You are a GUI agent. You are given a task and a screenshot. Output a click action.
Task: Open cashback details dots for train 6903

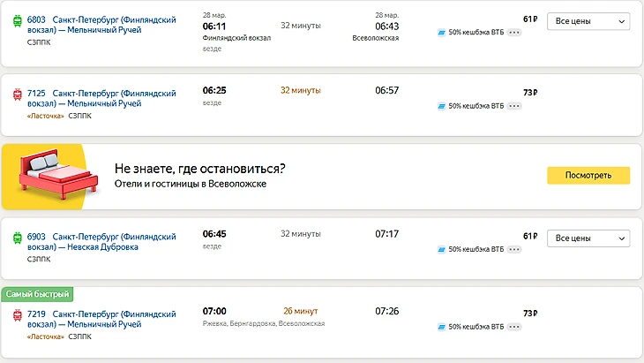[x=514, y=250]
